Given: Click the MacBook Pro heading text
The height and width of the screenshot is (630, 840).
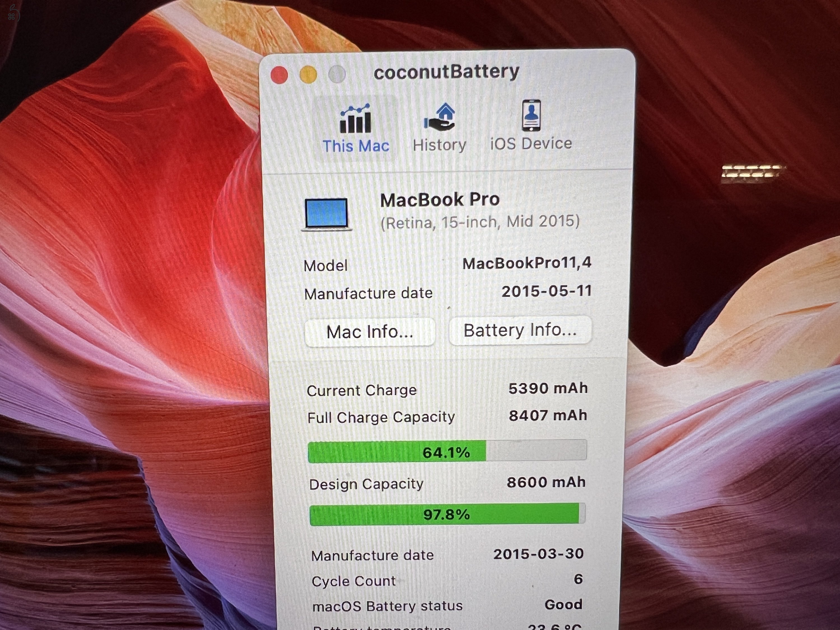Looking at the screenshot, I should pos(440,200).
